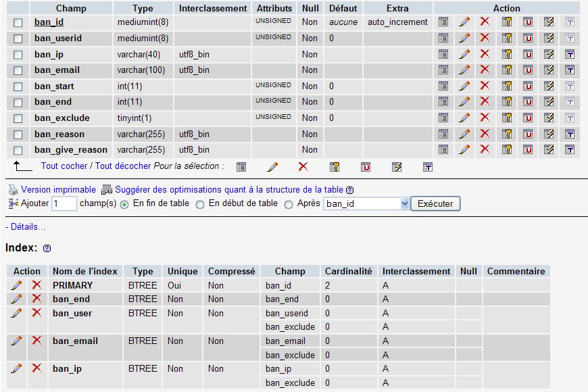588x392 pixels.
Task: Open 'Version imprimable' link
Action: click(x=59, y=189)
